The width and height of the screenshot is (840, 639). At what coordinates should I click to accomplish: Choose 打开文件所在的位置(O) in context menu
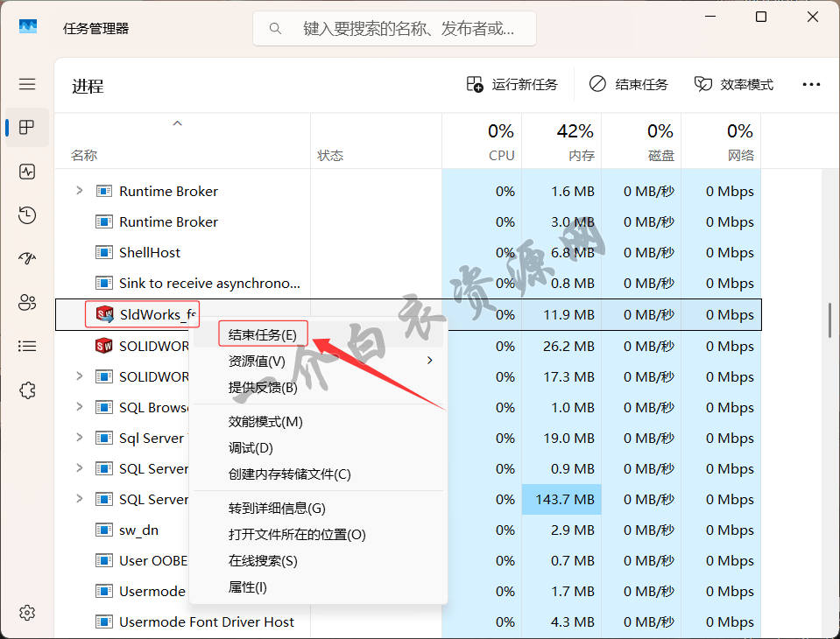tap(297, 534)
